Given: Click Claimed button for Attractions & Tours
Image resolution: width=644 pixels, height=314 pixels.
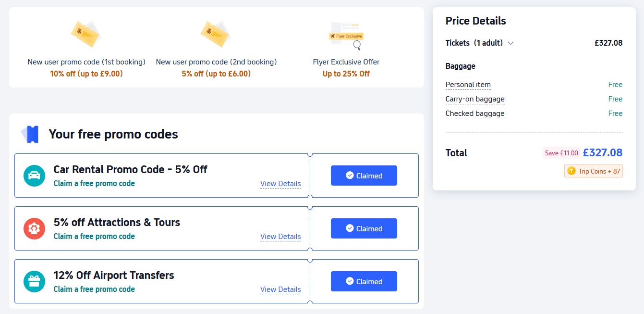Looking at the screenshot, I should [x=364, y=228].
